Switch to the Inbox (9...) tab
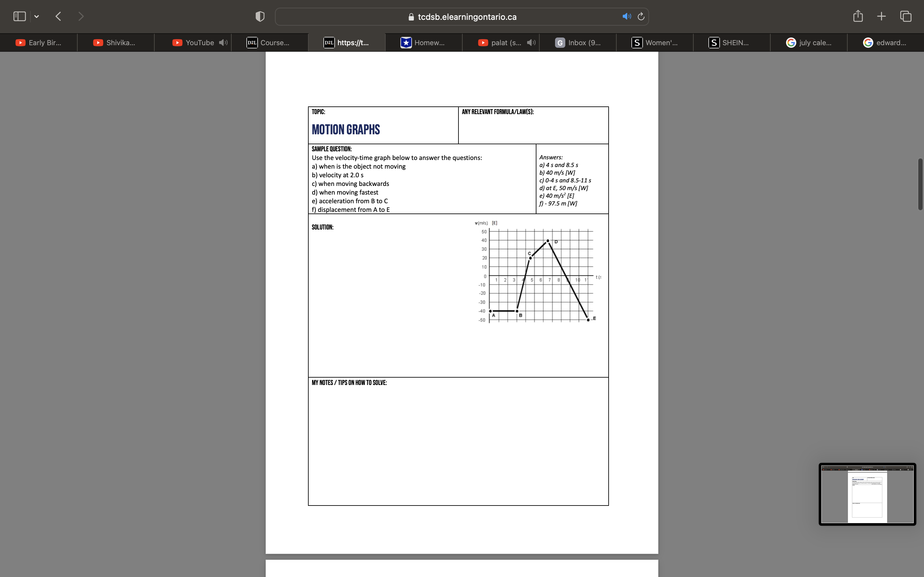The width and height of the screenshot is (924, 577). pos(577,42)
